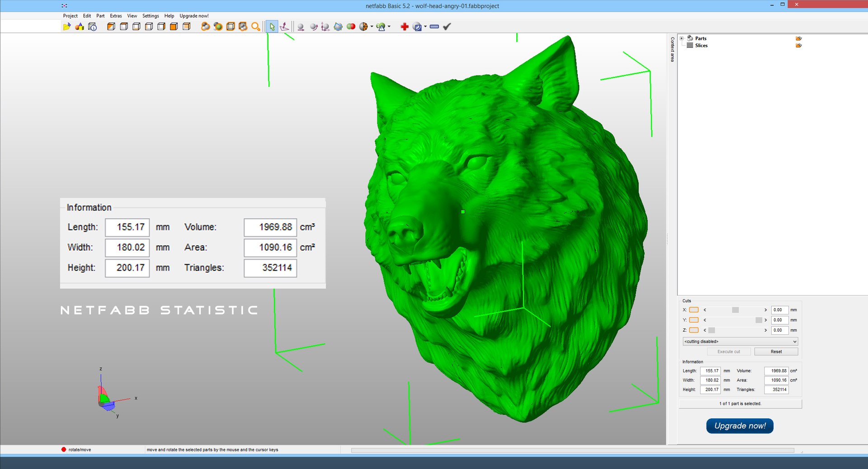Click the X cut slider thumb
The width and height of the screenshot is (868, 469).
[736, 310]
